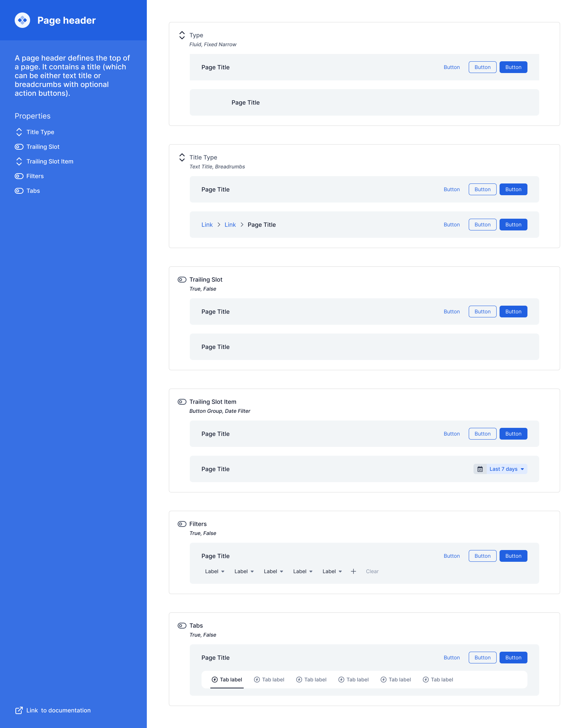
Task: Click the first breadcrumb chevron after Link
Action: coord(219,225)
